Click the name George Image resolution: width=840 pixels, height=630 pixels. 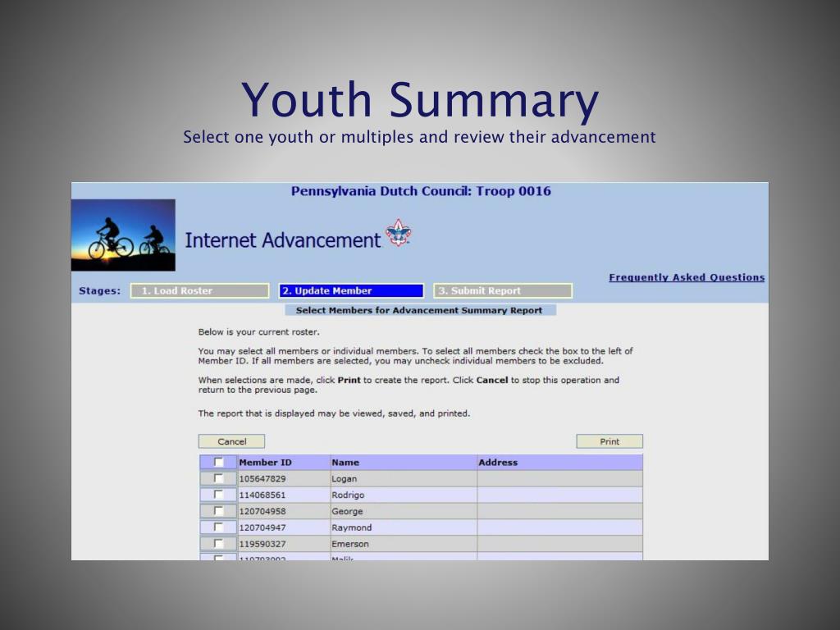[347, 512]
